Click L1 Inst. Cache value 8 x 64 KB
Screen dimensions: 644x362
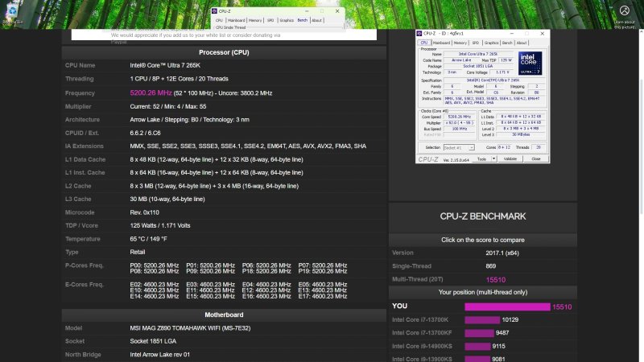tap(217, 172)
